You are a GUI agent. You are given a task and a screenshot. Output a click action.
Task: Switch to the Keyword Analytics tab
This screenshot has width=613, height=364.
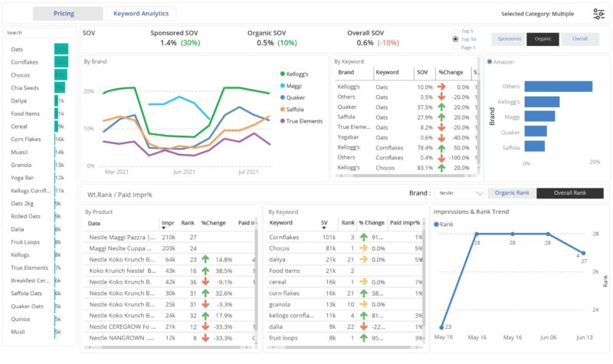141,14
